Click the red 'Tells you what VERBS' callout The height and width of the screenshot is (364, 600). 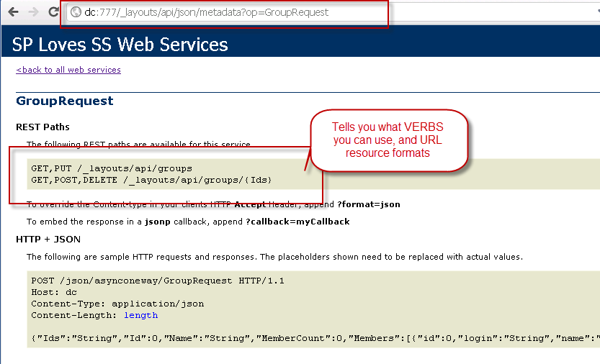pos(388,140)
